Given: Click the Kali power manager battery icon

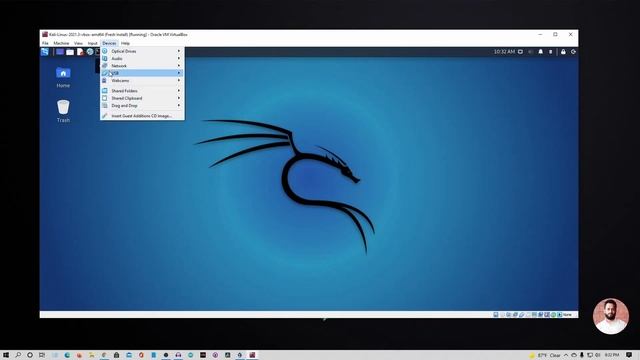Looking at the screenshot, I should 550,52.
